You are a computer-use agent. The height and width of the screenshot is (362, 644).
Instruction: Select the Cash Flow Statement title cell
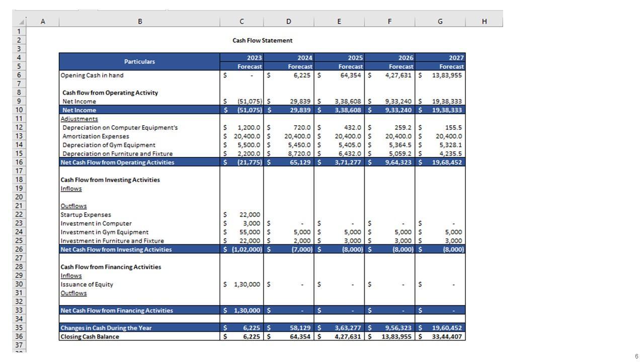(262, 40)
